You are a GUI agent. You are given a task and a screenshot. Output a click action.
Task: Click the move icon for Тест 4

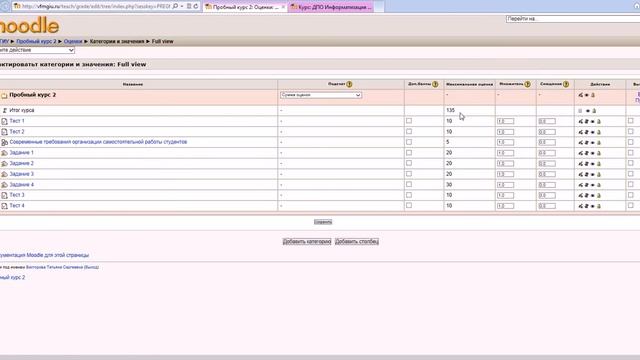587,206
